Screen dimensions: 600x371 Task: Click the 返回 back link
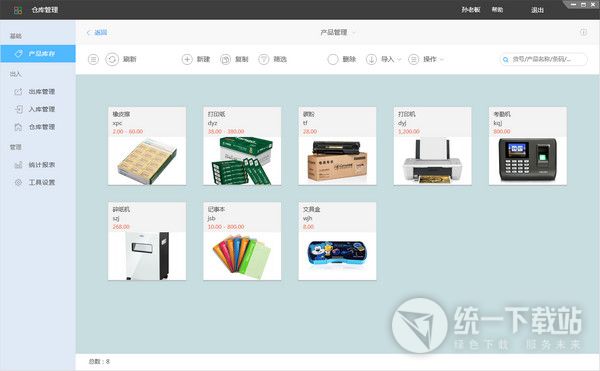[x=97, y=33]
